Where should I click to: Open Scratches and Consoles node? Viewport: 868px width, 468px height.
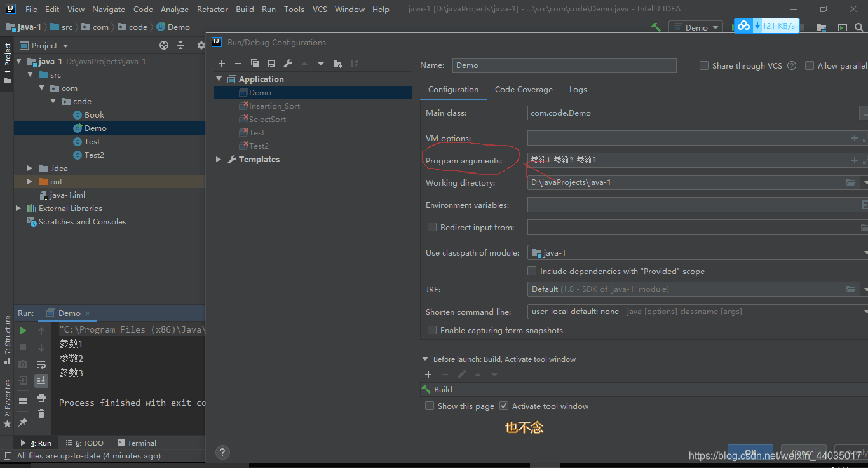[82, 222]
